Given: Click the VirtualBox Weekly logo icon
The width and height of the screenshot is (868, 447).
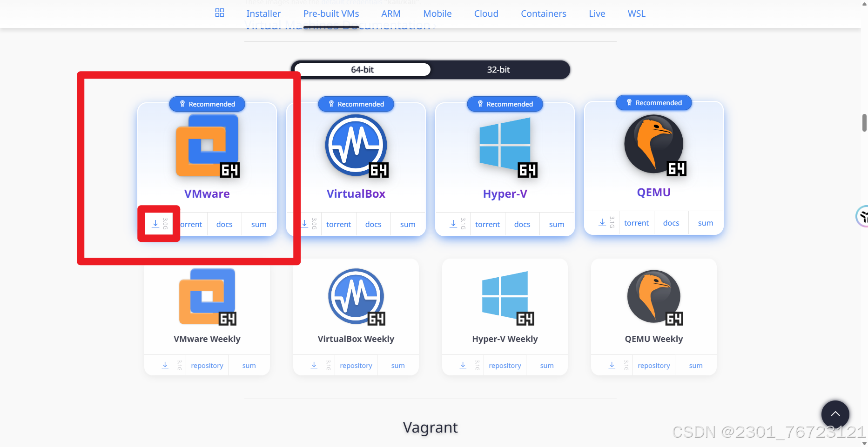Looking at the screenshot, I should [x=357, y=297].
